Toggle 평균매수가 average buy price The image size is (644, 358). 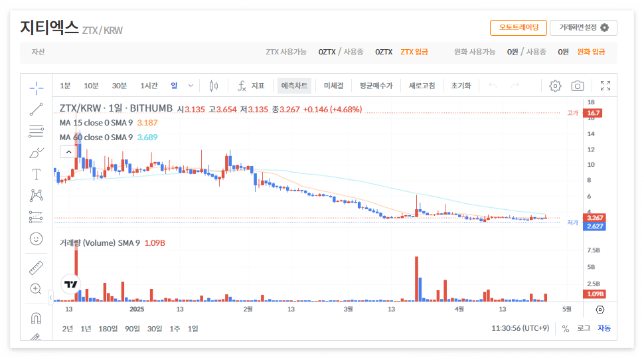pos(376,86)
